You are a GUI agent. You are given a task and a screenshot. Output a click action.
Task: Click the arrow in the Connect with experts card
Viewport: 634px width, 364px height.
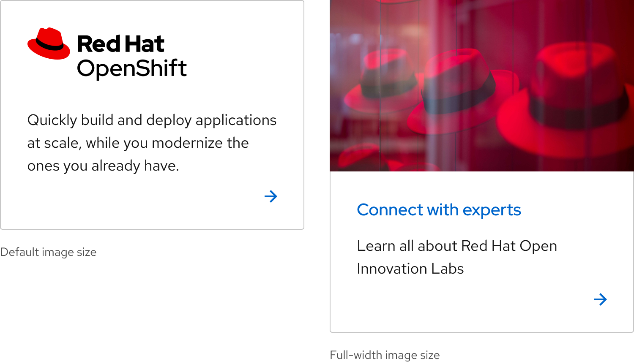coord(600,299)
